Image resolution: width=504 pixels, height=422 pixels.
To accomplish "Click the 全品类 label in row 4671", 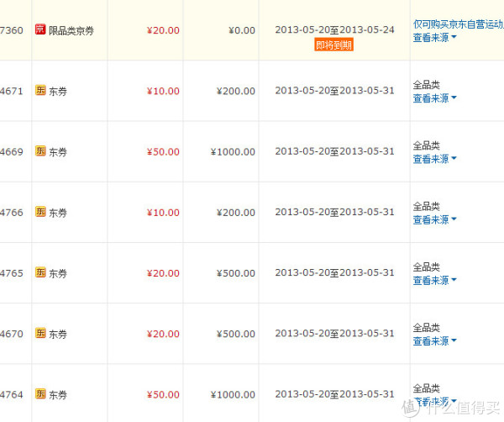I will 427,85.
